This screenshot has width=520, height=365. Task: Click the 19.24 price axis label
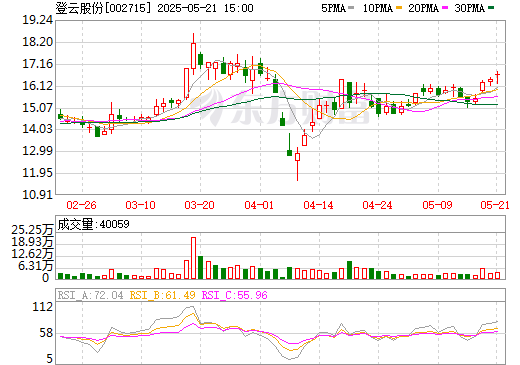pyautogui.click(x=37, y=20)
